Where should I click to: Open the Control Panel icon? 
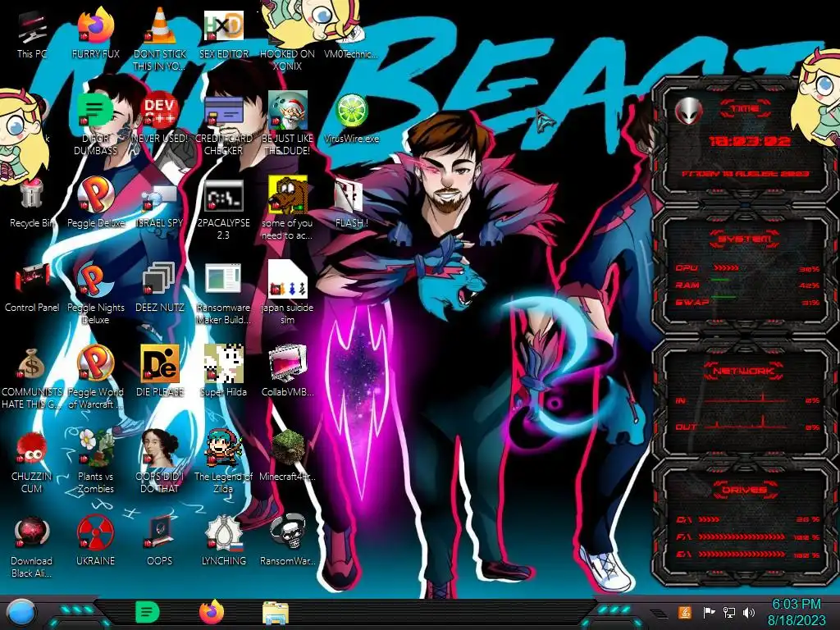pyautogui.click(x=32, y=287)
